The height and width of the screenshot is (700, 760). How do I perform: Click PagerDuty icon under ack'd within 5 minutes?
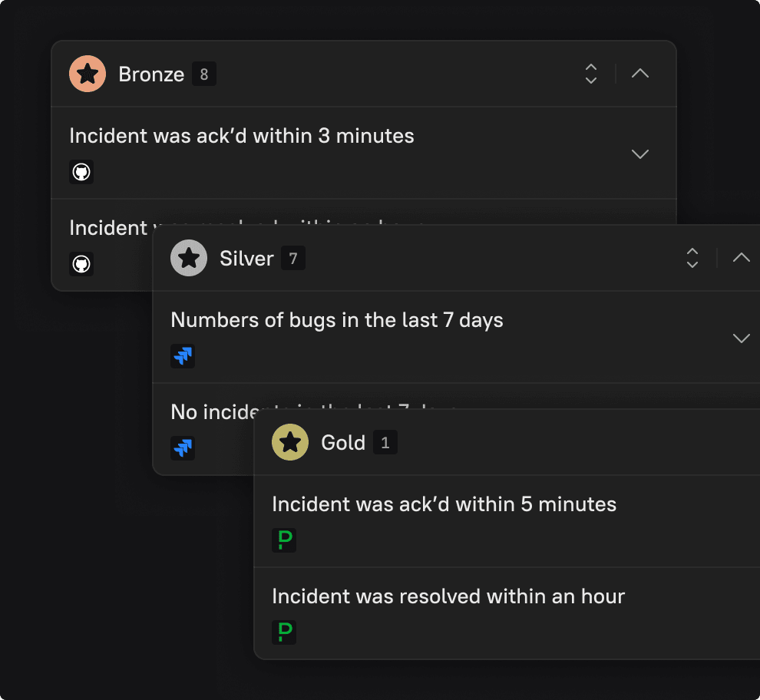click(x=284, y=540)
